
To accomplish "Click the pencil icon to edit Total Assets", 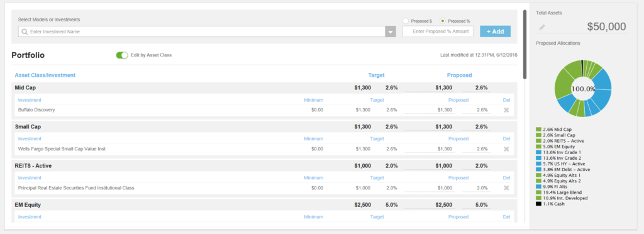I will [x=542, y=28].
